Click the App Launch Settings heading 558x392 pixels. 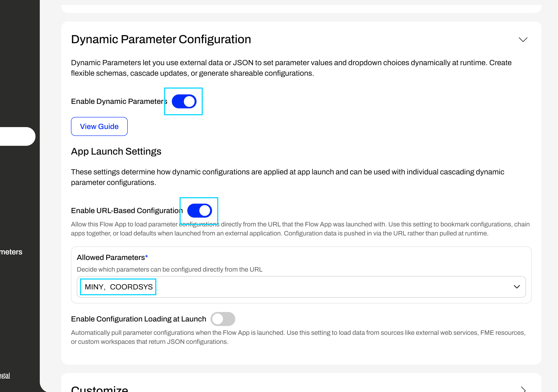[116, 151]
